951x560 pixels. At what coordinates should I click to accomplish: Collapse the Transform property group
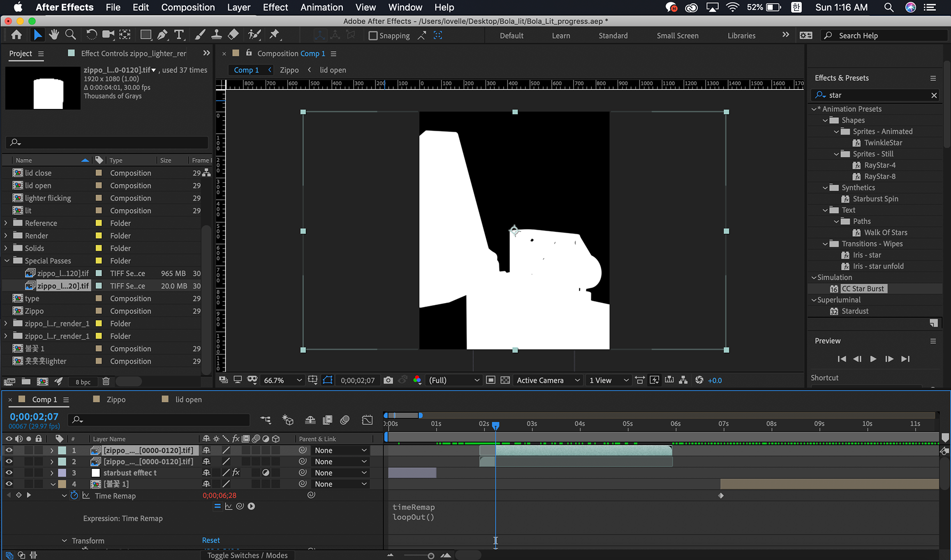tap(64, 541)
